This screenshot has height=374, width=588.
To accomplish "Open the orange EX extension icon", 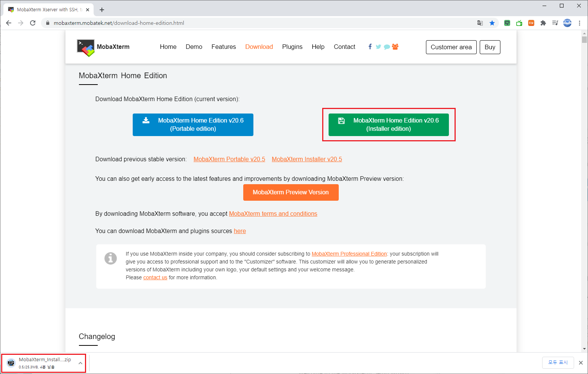I will coord(531,23).
